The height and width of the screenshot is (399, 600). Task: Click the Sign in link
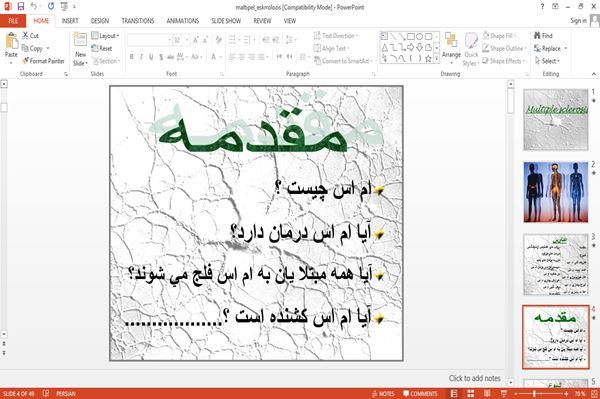point(578,21)
